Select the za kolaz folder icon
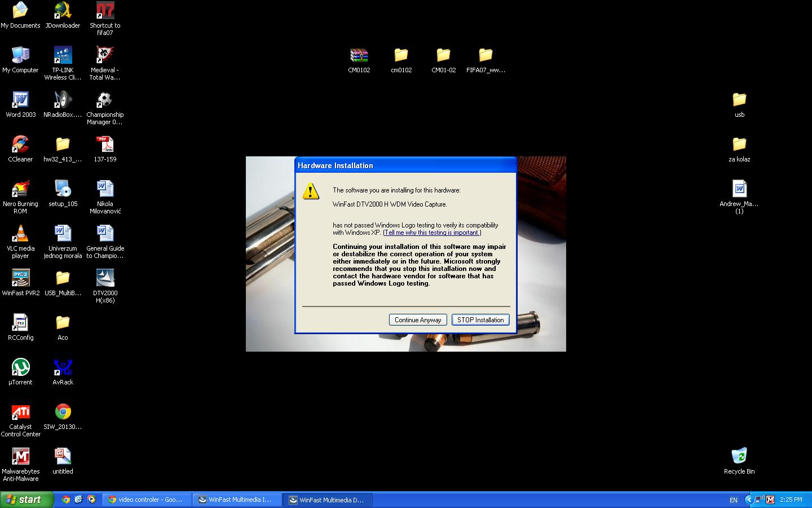Screen dimensions: 812x508 (x=739, y=149)
